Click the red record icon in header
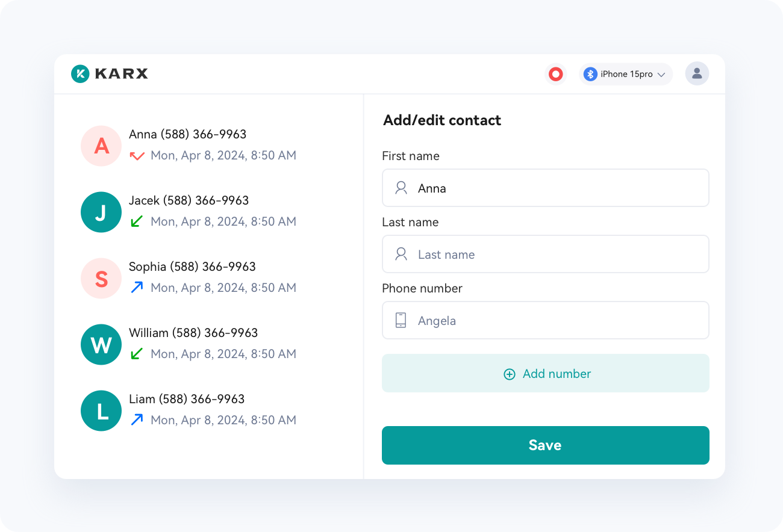783x532 pixels. (555, 74)
